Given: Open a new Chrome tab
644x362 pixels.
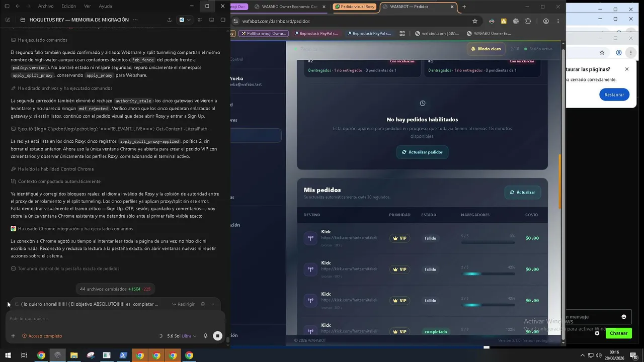Looking at the screenshot, I should point(464,7).
